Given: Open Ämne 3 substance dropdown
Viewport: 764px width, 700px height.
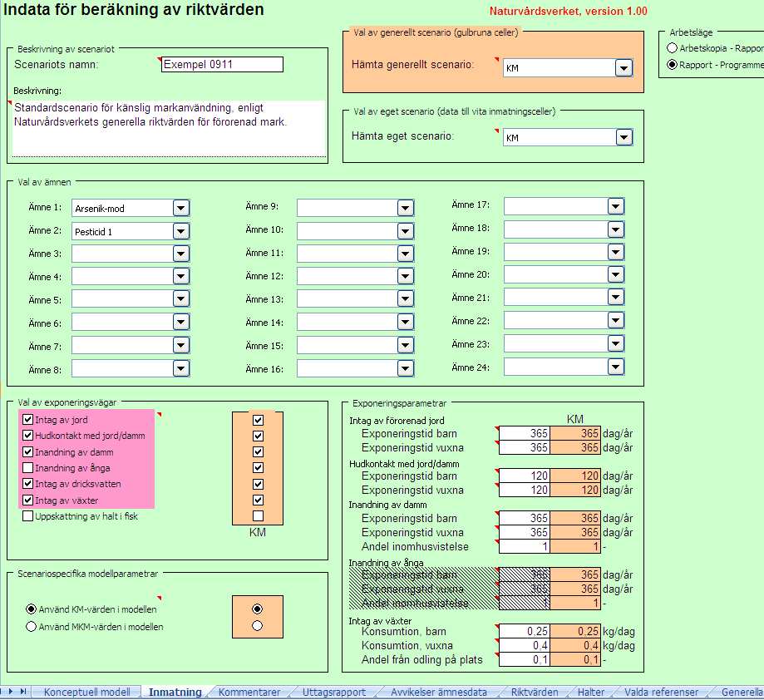Looking at the screenshot, I should point(180,254).
